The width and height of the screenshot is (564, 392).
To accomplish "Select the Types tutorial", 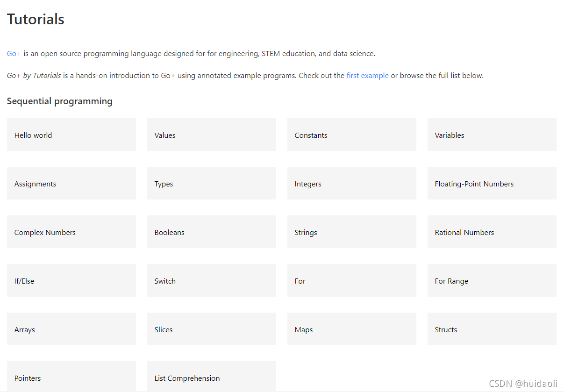I will point(212,183).
